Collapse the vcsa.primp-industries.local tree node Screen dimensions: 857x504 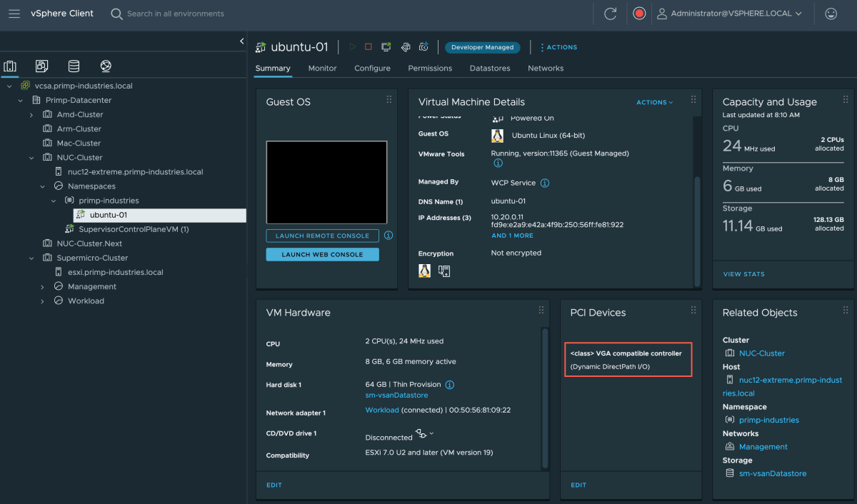coord(9,86)
